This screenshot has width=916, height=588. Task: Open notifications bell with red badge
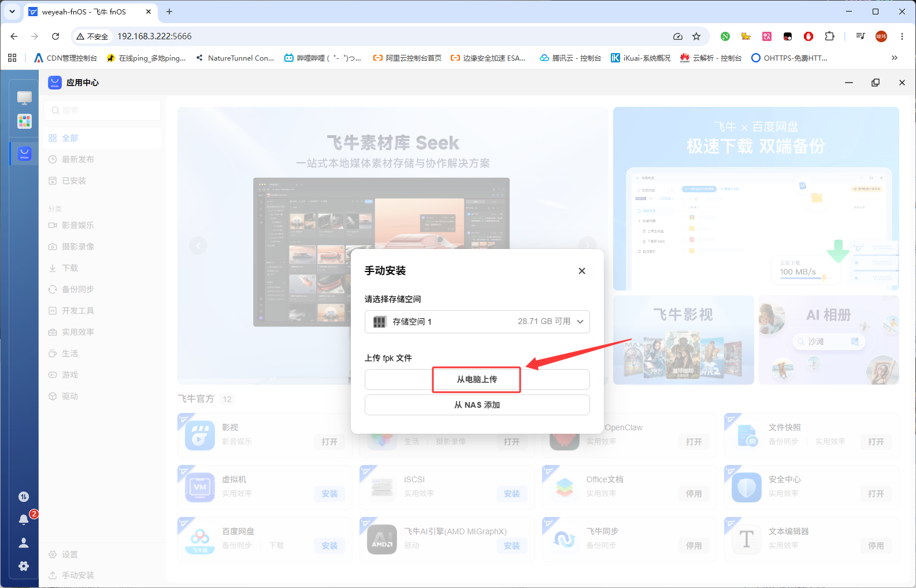[24, 519]
